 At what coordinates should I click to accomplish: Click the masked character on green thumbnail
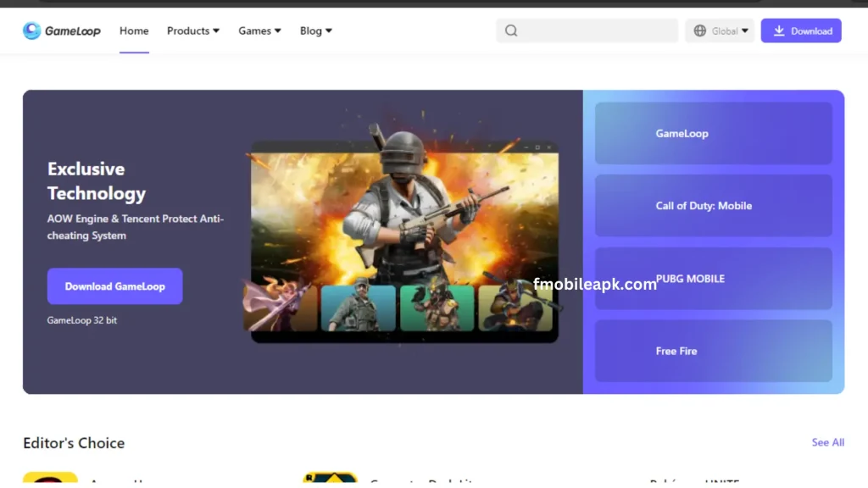[x=437, y=308]
